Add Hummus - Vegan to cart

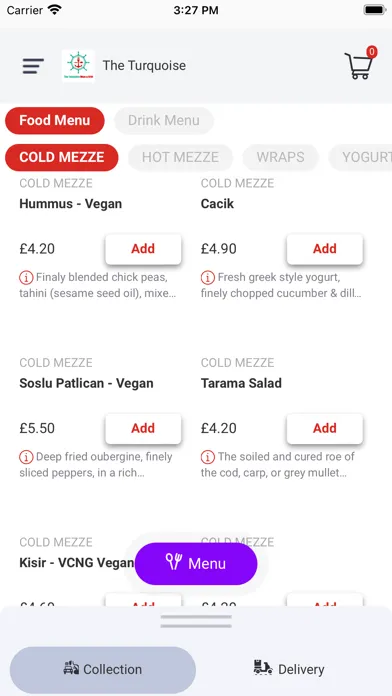(x=143, y=249)
